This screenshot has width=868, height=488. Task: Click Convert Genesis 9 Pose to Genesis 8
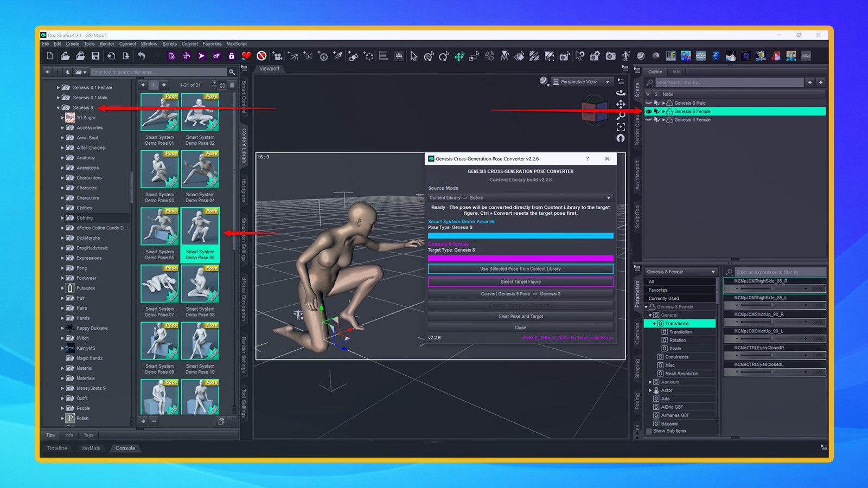520,294
